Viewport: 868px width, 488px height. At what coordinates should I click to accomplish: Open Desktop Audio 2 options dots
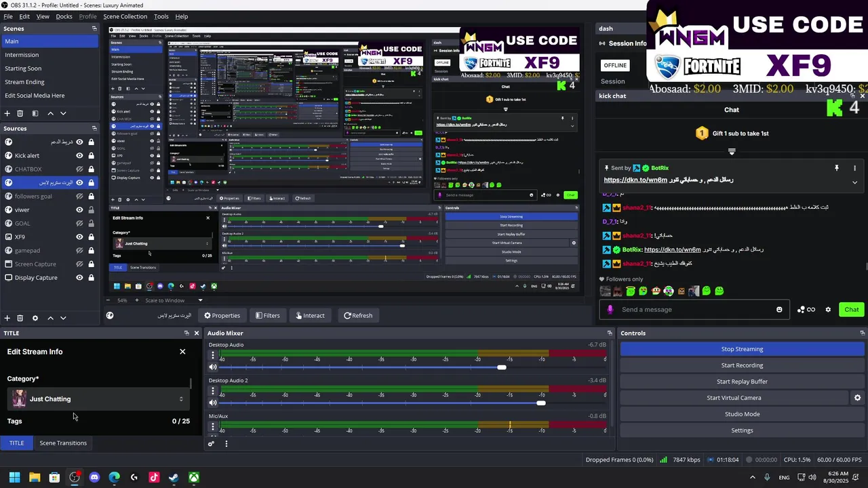click(213, 391)
